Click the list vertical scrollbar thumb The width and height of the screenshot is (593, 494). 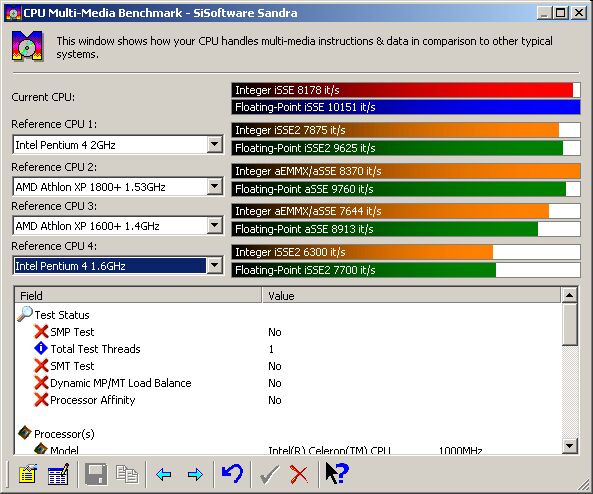click(570, 324)
